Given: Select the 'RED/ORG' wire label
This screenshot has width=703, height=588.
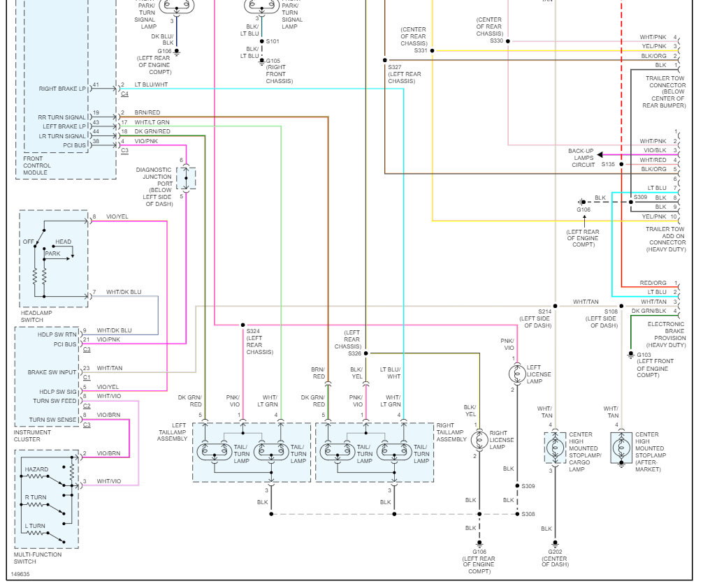Looking at the screenshot, I should pos(653,283).
